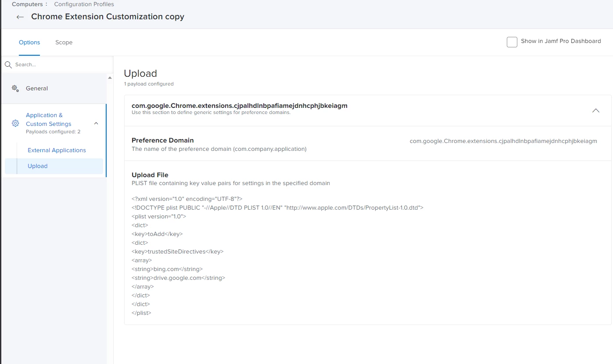613x364 pixels.
Task: Focus the sidebar Search field
Action: pyautogui.click(x=57, y=64)
